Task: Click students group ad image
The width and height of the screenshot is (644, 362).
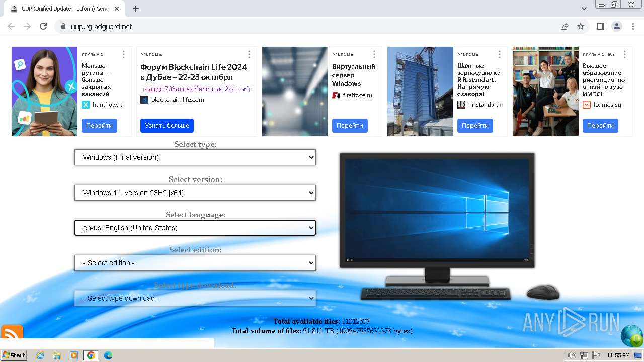Action: (x=545, y=92)
